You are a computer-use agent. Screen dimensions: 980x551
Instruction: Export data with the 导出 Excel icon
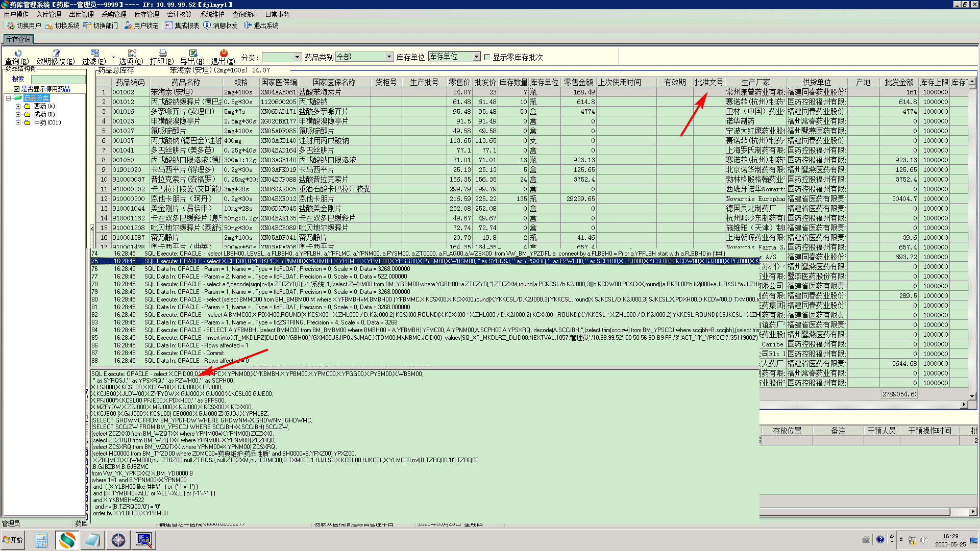coord(193,53)
